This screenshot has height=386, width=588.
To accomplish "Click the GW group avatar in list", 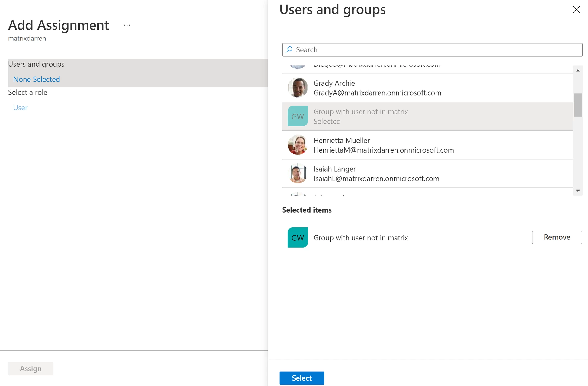I will 298,116.
